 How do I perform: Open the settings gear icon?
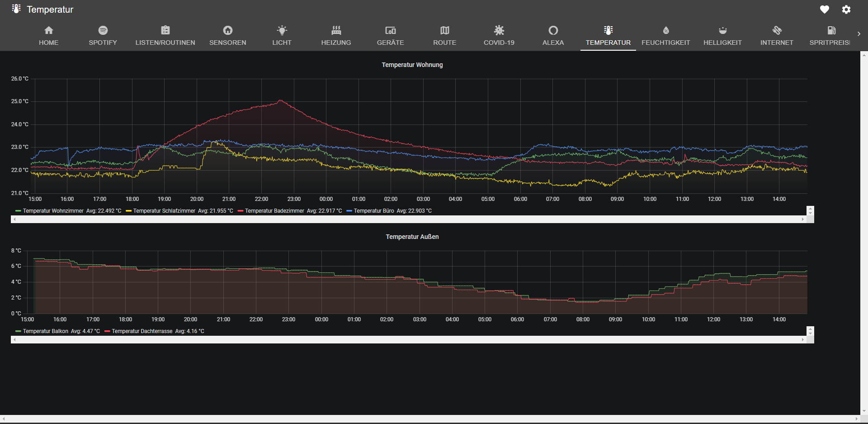point(846,10)
